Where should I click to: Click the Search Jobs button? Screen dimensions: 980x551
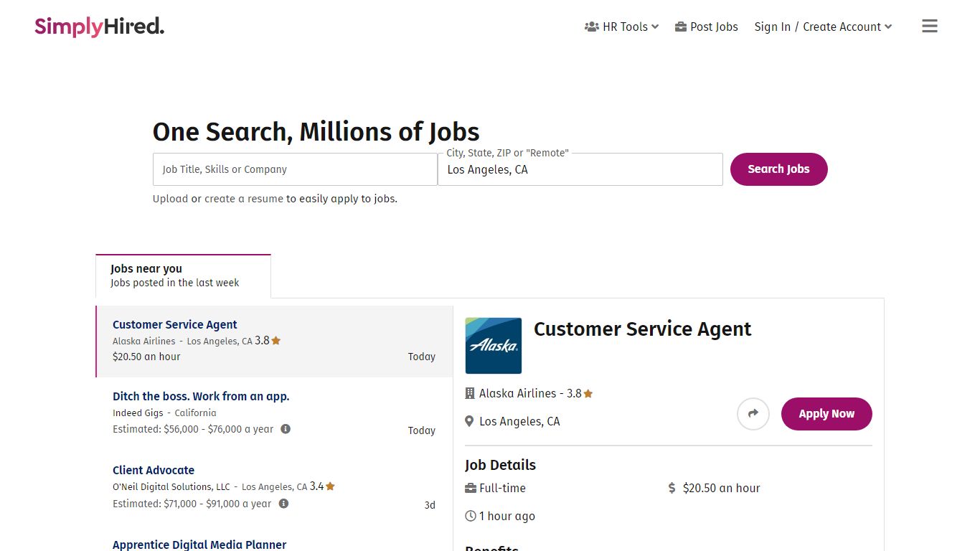point(778,169)
